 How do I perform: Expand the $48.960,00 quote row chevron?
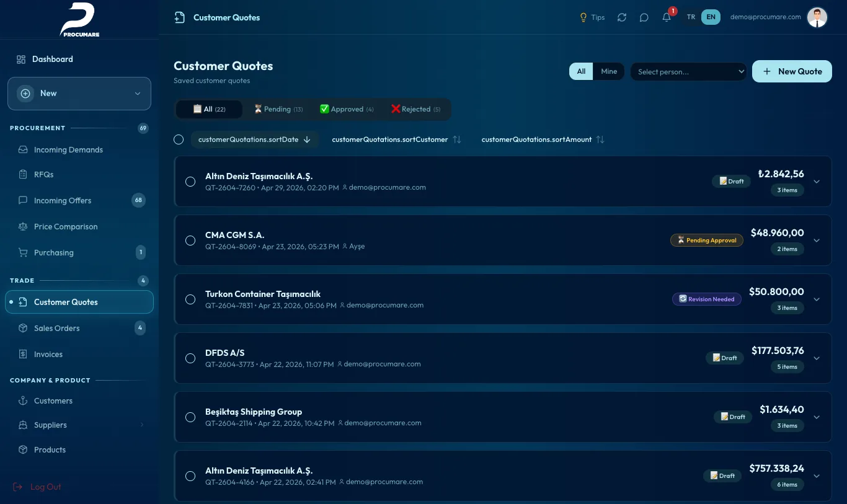click(x=817, y=241)
